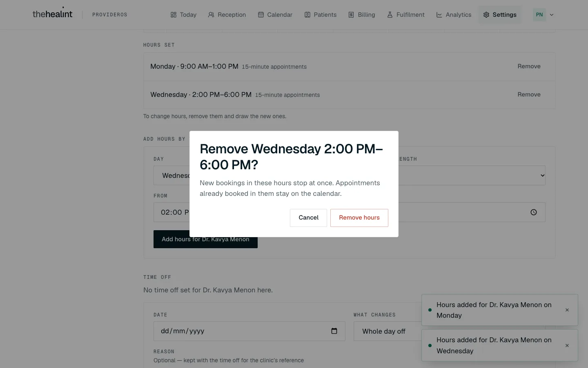This screenshot has width=588, height=368.
Task: Click the 'Hours added for Dr. Kavya Menon on Monday' text
Action: pyautogui.click(x=494, y=310)
